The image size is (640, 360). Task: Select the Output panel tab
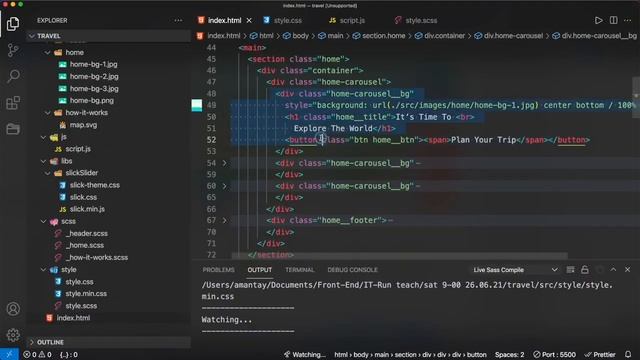(260, 270)
